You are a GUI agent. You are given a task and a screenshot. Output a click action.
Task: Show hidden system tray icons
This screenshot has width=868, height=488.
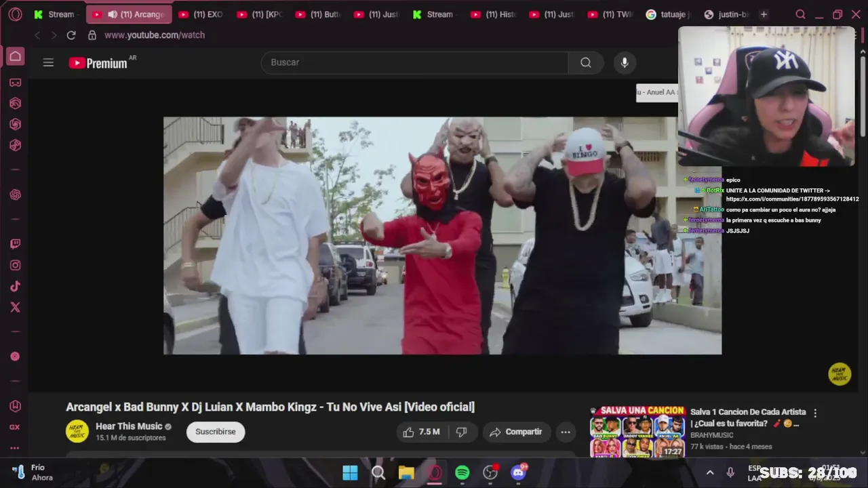coord(710,472)
